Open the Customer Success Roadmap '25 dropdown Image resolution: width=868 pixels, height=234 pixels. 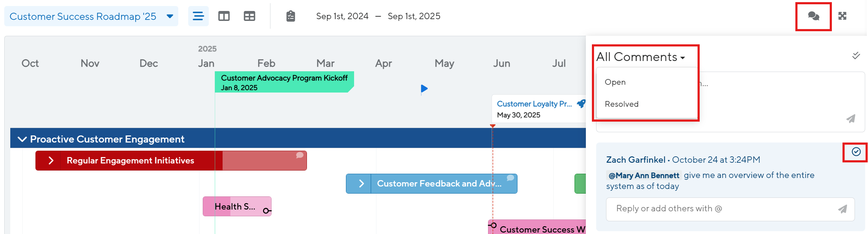[x=170, y=16]
